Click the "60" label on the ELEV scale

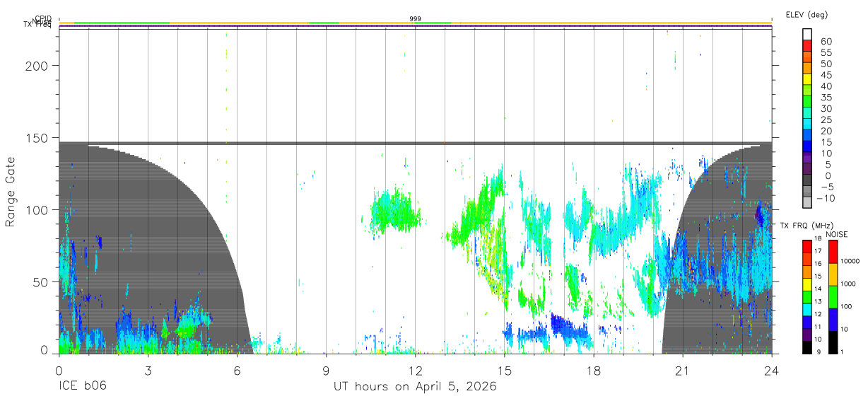(826, 42)
